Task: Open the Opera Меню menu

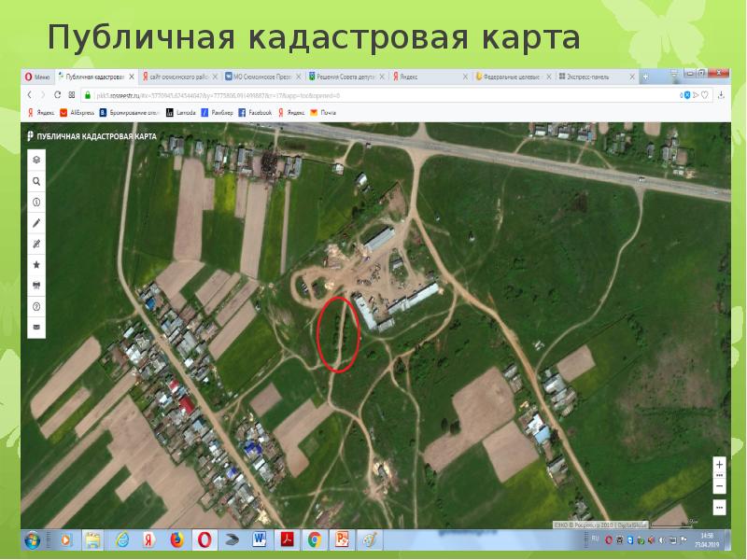Action: 37,77
